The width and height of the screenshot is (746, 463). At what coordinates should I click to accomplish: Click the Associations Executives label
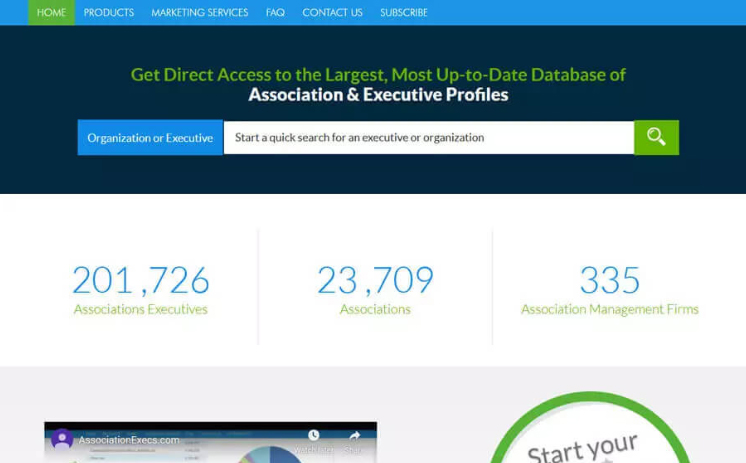coord(141,309)
